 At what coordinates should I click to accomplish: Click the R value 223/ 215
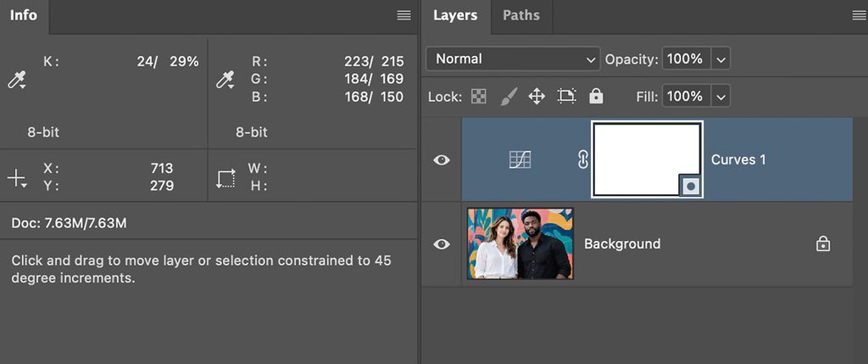374,61
